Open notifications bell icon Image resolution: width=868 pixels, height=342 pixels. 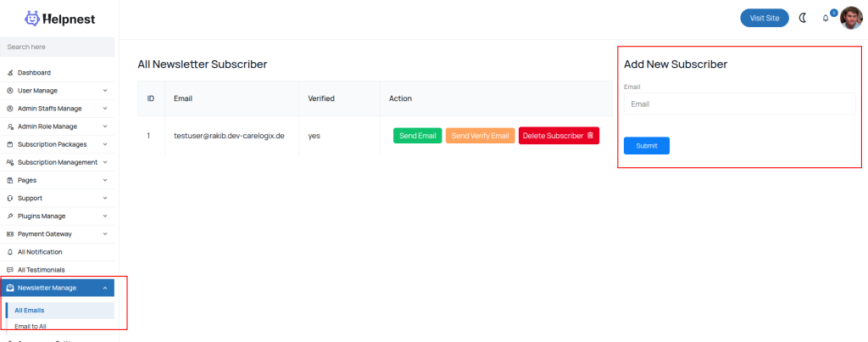(x=826, y=19)
